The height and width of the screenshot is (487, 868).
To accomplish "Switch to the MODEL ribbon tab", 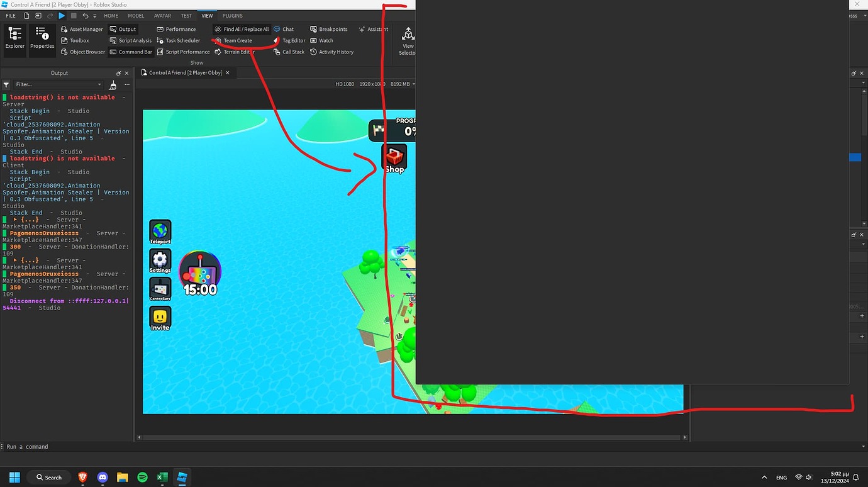I will tap(136, 16).
